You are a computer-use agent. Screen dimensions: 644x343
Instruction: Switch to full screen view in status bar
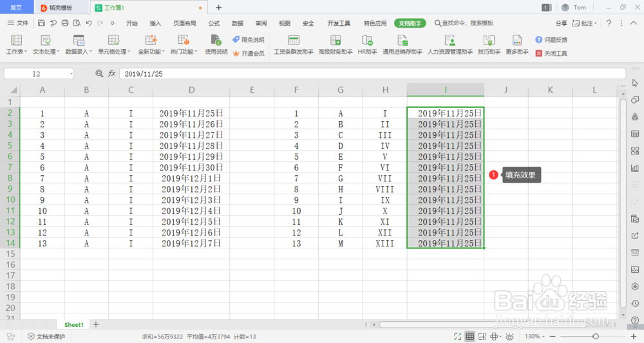tap(457, 337)
